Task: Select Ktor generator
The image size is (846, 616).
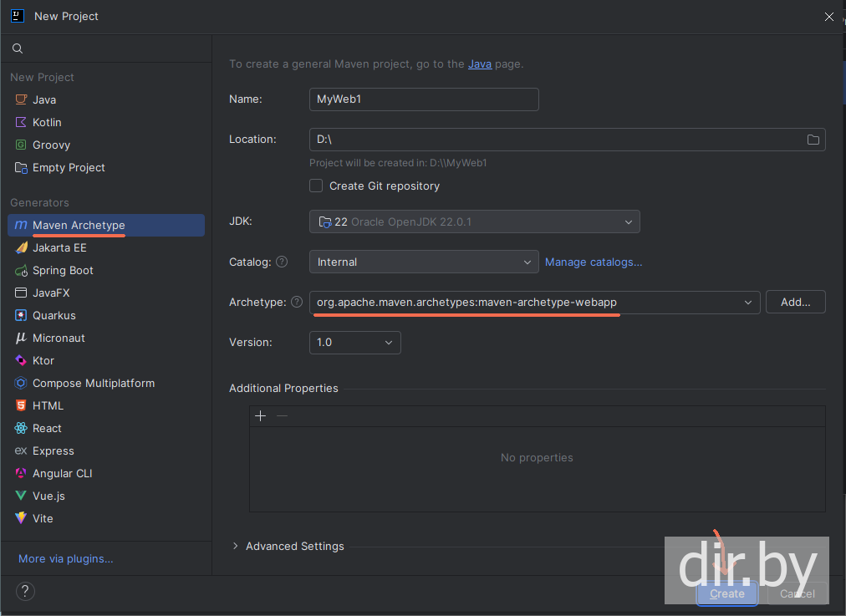Action: (106, 360)
